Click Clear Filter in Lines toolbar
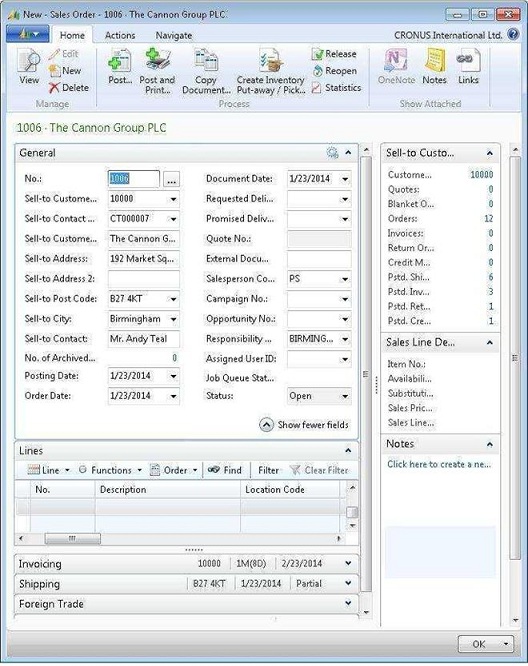 pos(319,470)
